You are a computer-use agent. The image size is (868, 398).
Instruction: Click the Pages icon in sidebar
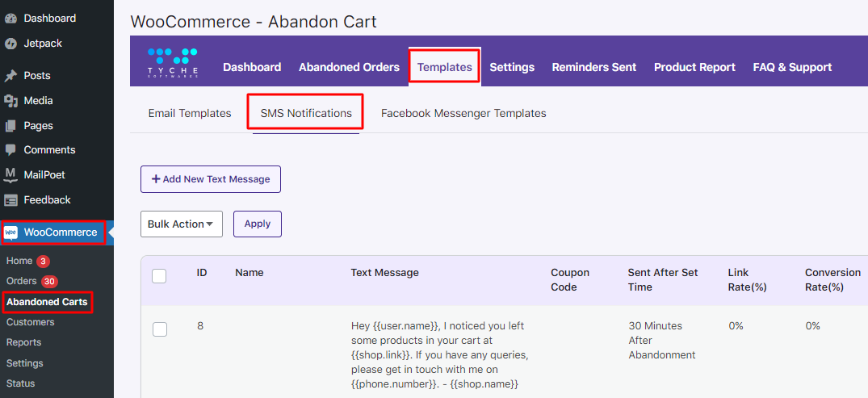(10, 126)
